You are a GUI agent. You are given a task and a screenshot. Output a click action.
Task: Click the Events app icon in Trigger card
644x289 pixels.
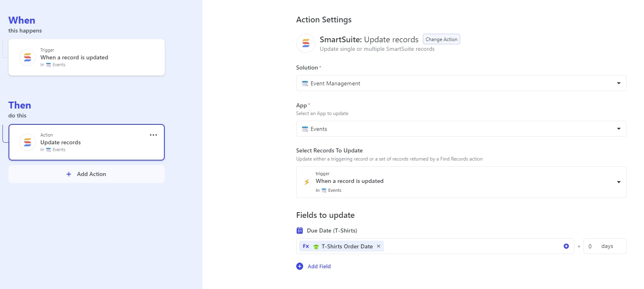pyautogui.click(x=49, y=65)
